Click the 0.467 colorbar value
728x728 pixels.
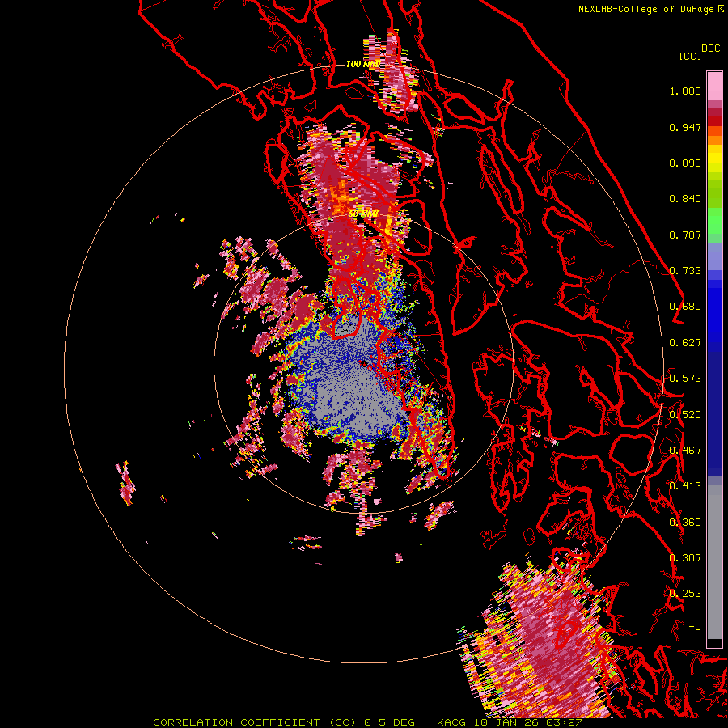coord(685,451)
